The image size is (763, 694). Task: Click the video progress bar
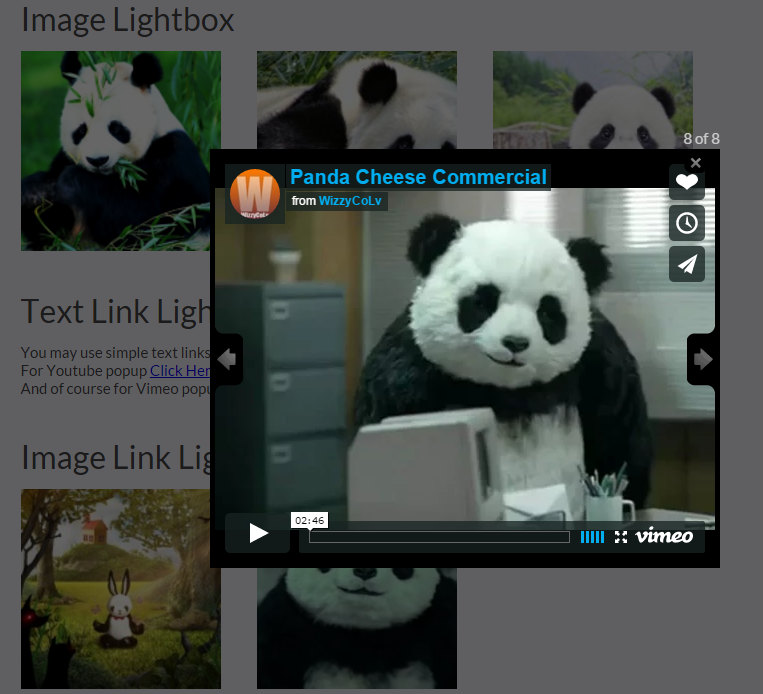pos(439,537)
